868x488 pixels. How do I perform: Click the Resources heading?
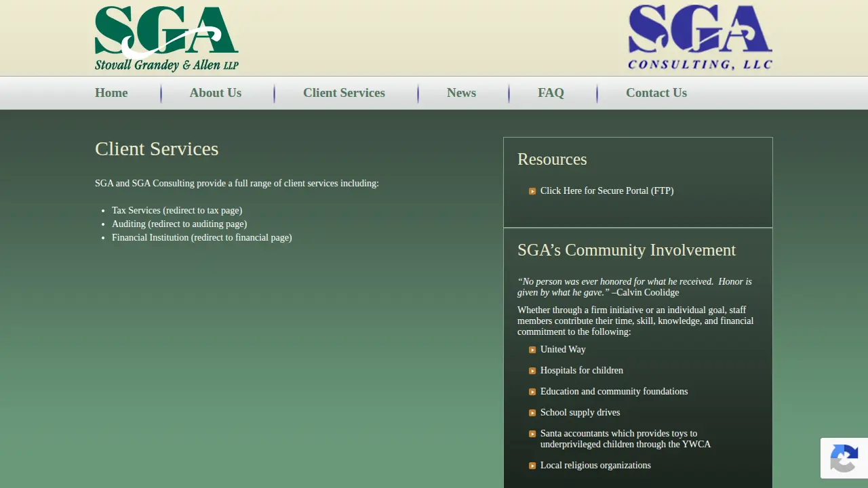(x=552, y=159)
